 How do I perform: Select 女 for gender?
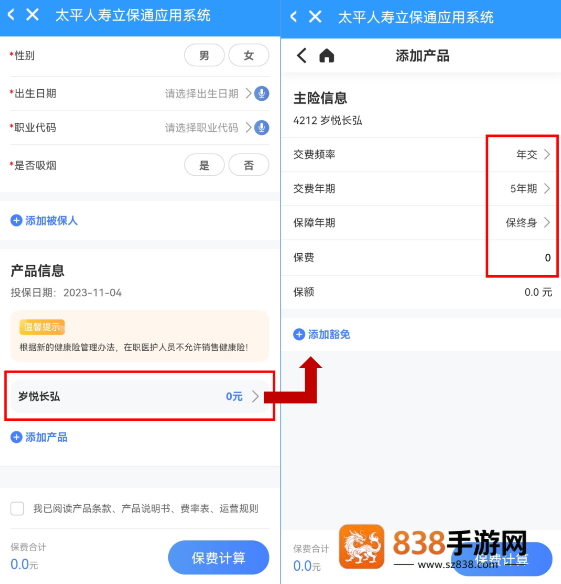[x=248, y=55]
